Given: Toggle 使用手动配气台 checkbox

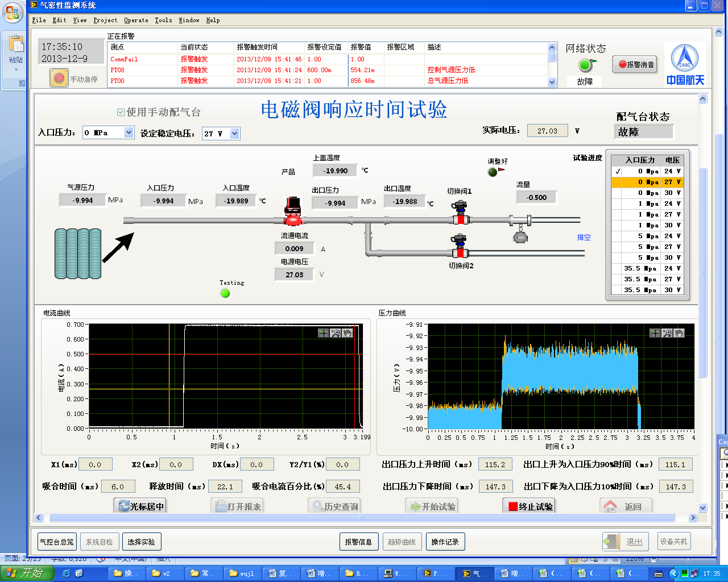Looking at the screenshot, I should 121,113.
